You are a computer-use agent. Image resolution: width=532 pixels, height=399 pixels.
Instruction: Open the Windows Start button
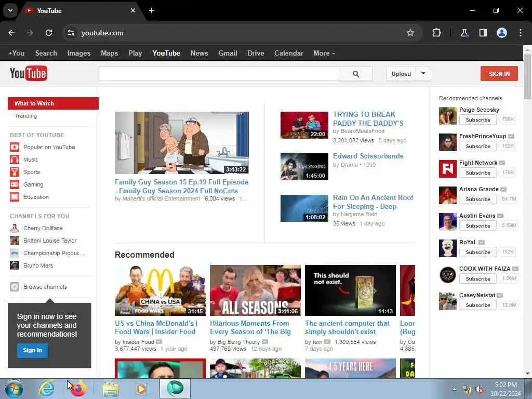14,389
